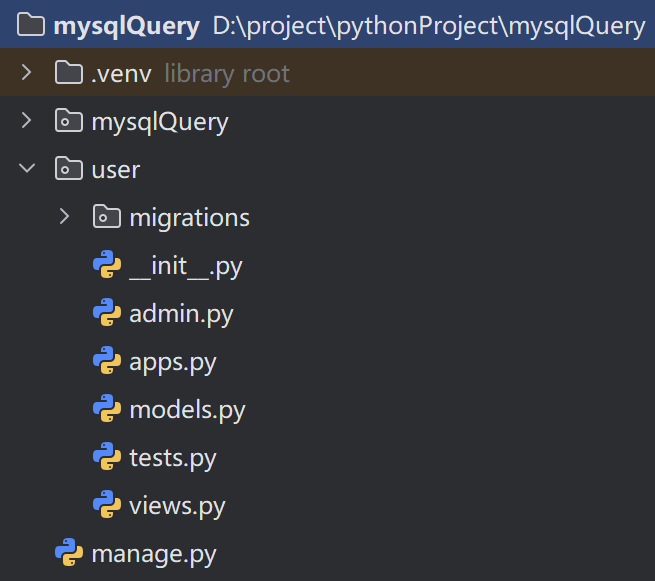This screenshot has width=655, height=581.
Task: Click the mysqlQuery project root folder icon
Action: pyautogui.click(x=30, y=25)
